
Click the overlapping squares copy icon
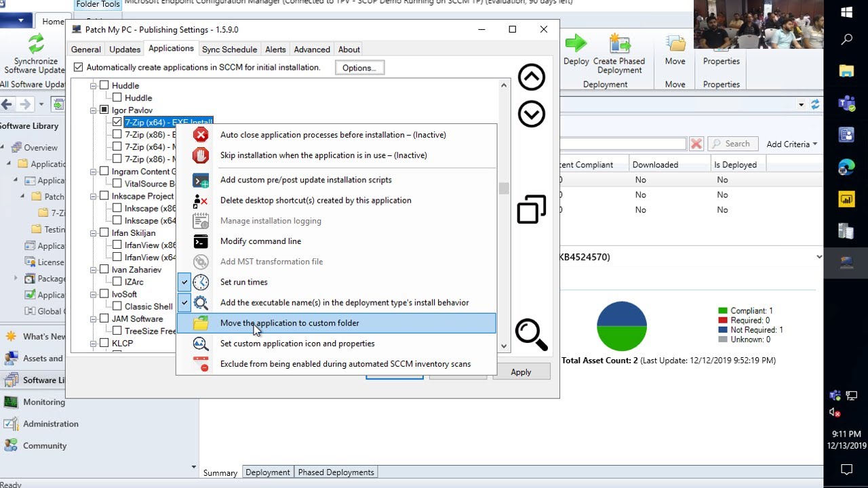pos(531,209)
